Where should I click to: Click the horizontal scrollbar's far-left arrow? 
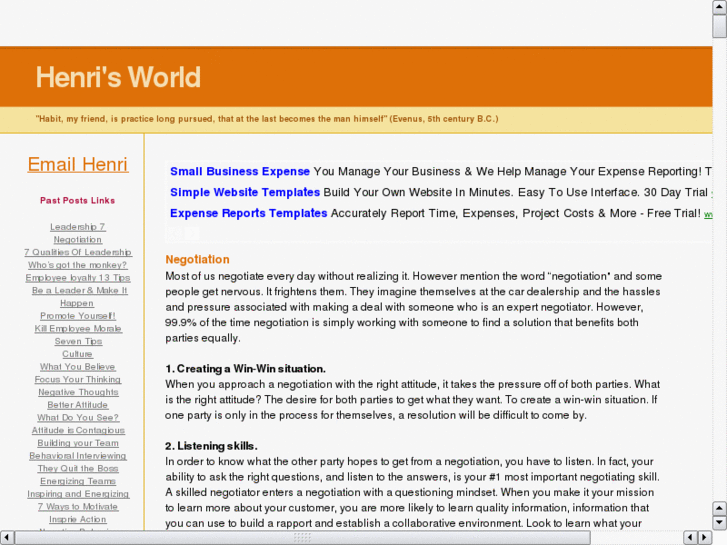coord(7,537)
